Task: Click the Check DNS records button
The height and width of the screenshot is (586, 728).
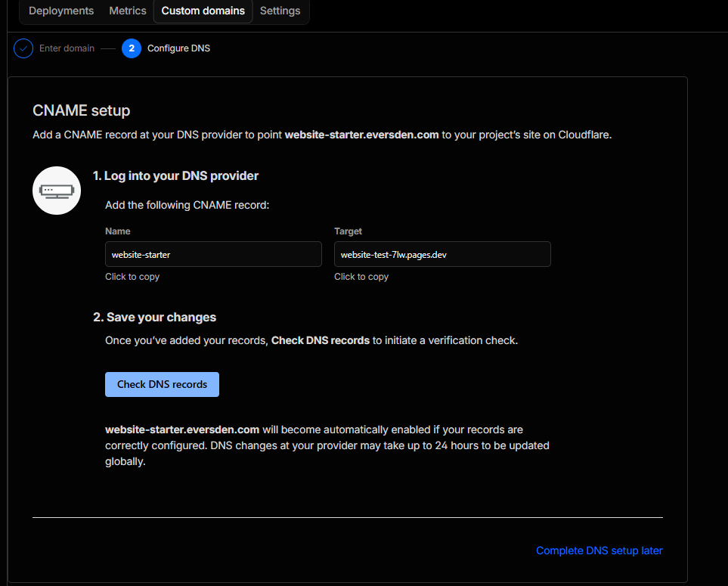Action: [162, 384]
